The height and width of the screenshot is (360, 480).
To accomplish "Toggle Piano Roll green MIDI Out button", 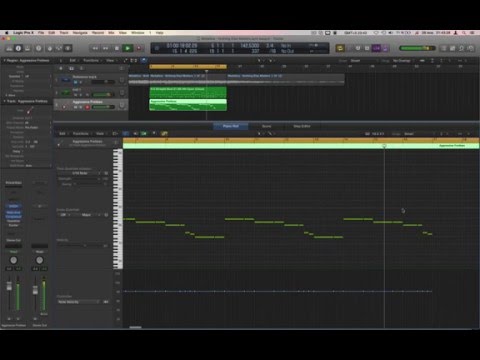I will point(144,134).
